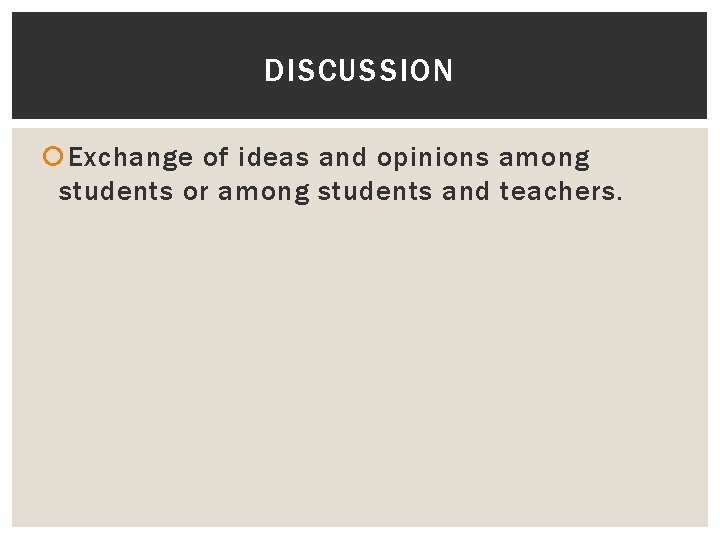Screen dimensions: 720x540
Task: Select the DISCUSSION slide title
Action: tap(359, 71)
